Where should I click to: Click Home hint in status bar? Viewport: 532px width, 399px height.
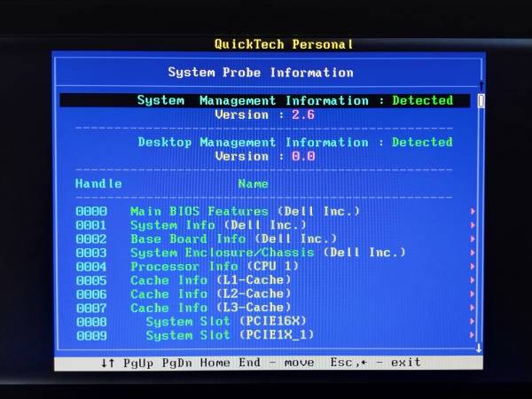click(x=215, y=363)
